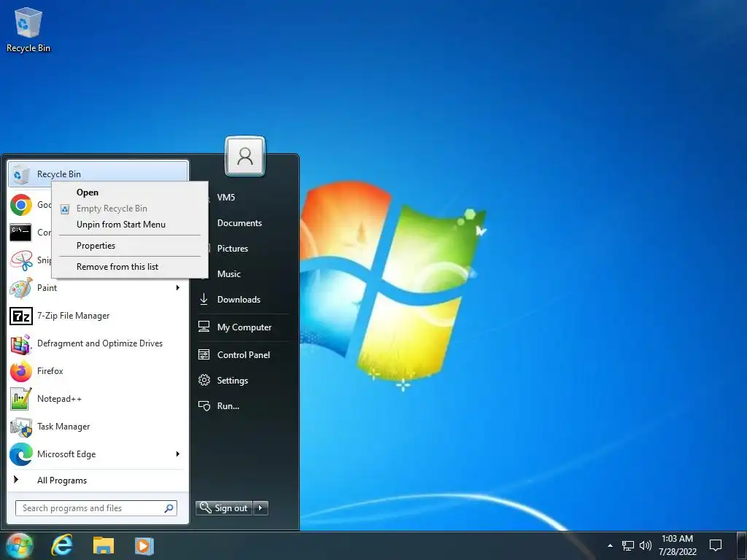
Task: Open Defragment and Optimize Drives icon
Action: coord(21,343)
